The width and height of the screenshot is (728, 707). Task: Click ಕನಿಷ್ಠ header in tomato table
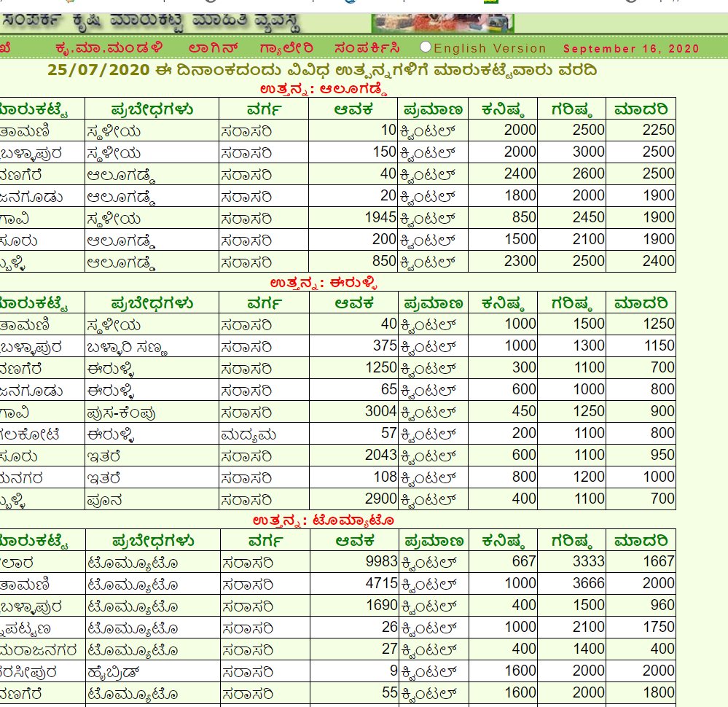click(x=503, y=541)
